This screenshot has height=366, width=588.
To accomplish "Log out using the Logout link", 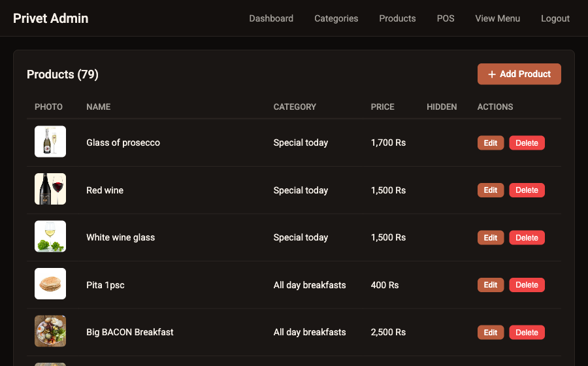I will point(555,18).
